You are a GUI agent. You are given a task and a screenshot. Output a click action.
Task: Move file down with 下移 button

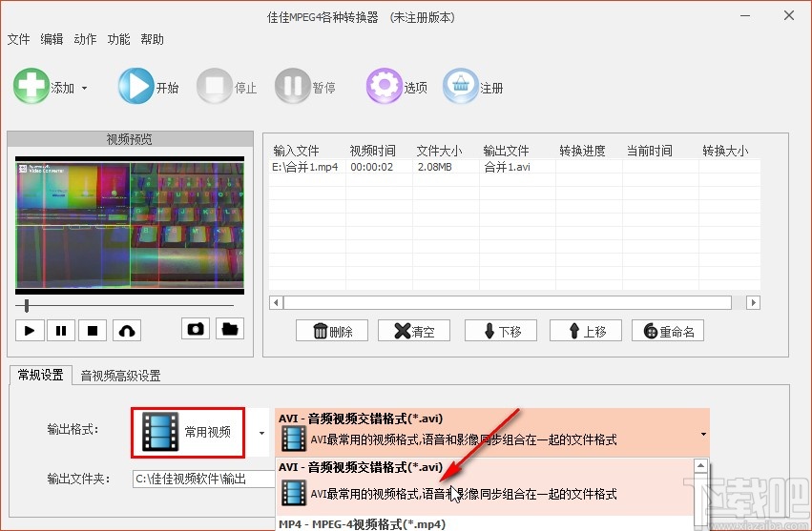(501, 331)
